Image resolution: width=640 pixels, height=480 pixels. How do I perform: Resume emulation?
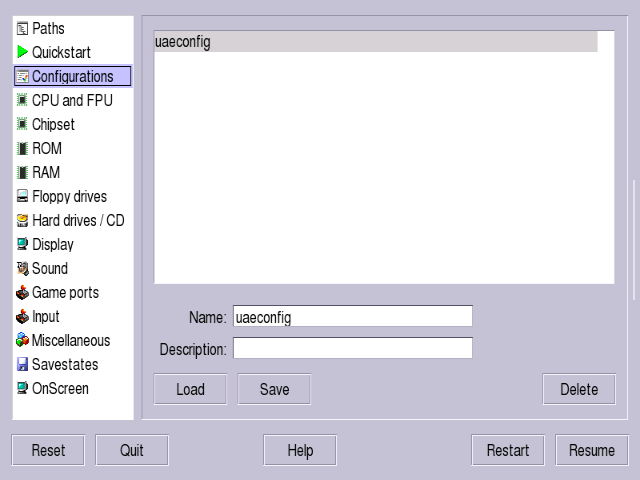click(592, 450)
